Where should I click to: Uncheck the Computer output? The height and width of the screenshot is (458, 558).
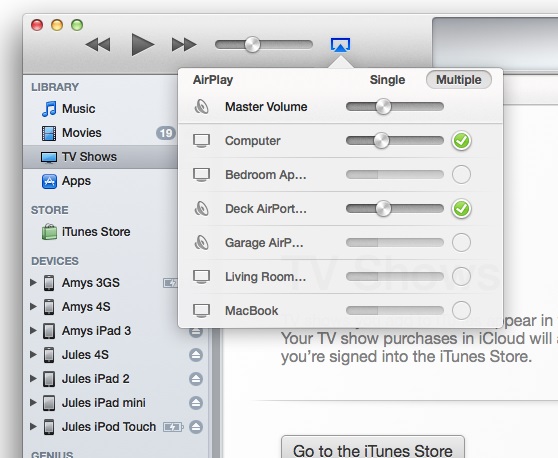[x=461, y=141]
